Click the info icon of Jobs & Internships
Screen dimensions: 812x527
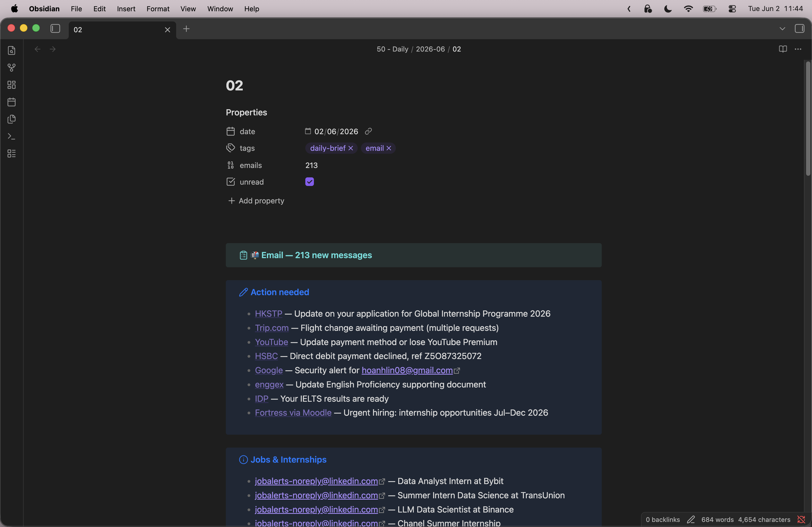click(243, 459)
